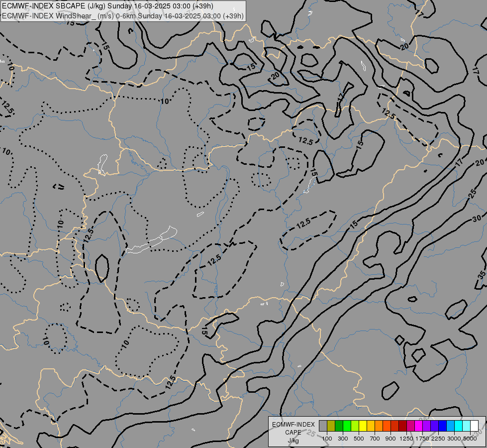Image resolution: width=487 pixels, height=448 pixels.
Task: Click the 1750 value under legend
Action: point(422,439)
